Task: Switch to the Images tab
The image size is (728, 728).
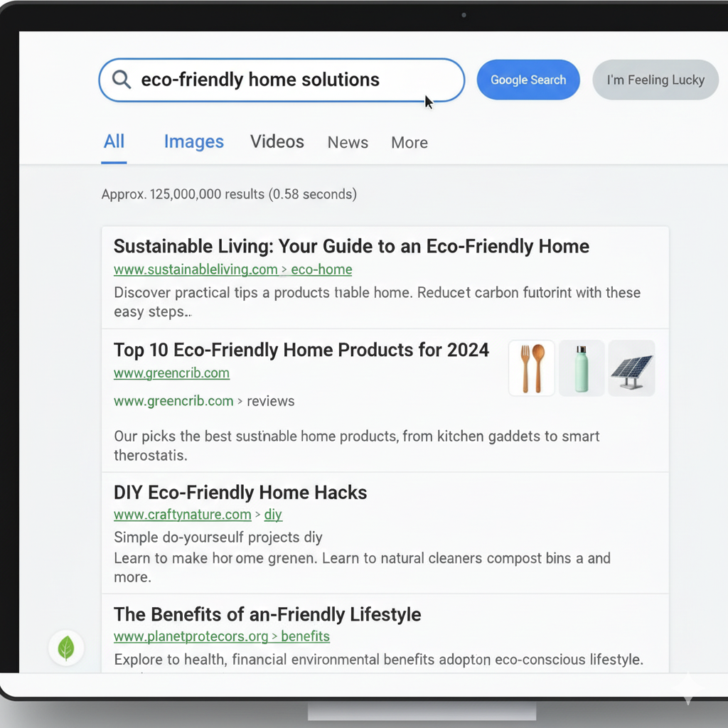Action: [x=193, y=142]
